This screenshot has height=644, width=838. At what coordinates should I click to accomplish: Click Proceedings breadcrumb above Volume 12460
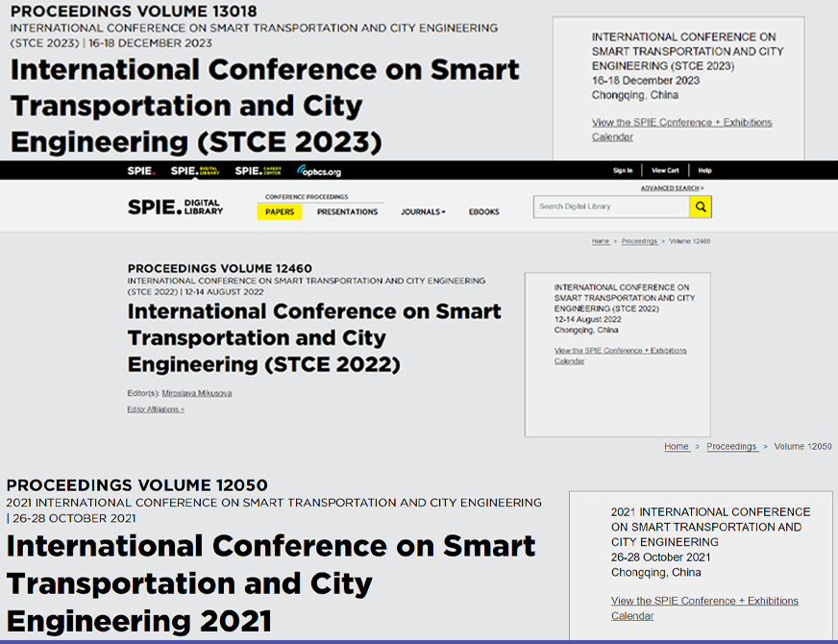tap(640, 241)
